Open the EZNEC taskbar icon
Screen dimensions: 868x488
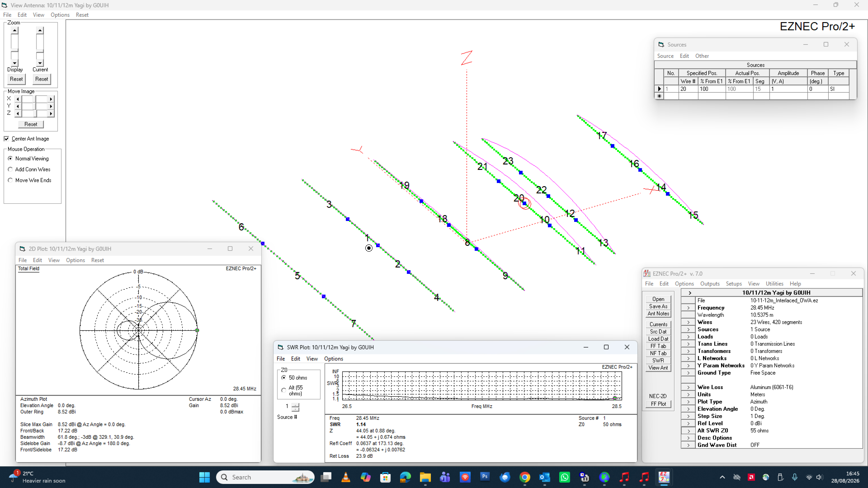pyautogui.click(x=664, y=477)
